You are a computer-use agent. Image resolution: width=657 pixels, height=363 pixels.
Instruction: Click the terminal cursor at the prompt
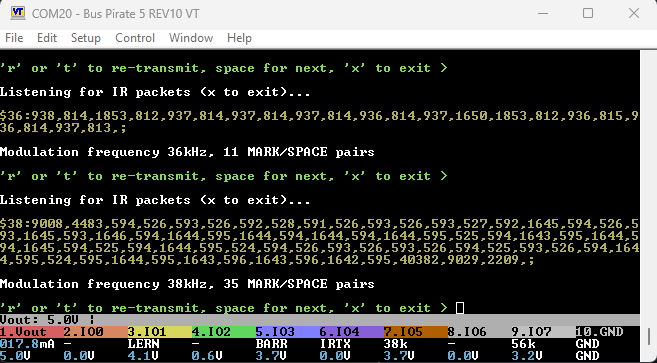[460, 308]
